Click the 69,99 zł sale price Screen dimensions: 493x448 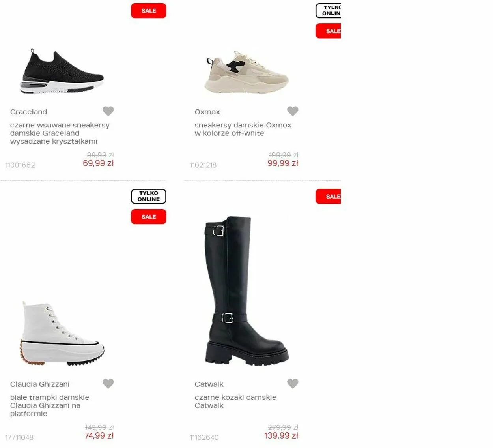[98, 163]
